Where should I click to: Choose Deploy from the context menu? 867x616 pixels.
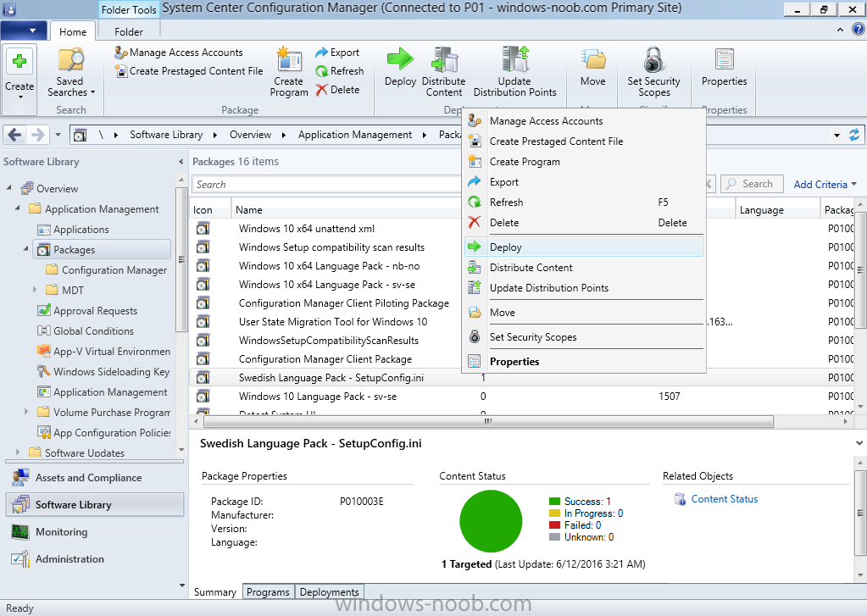coord(584,247)
